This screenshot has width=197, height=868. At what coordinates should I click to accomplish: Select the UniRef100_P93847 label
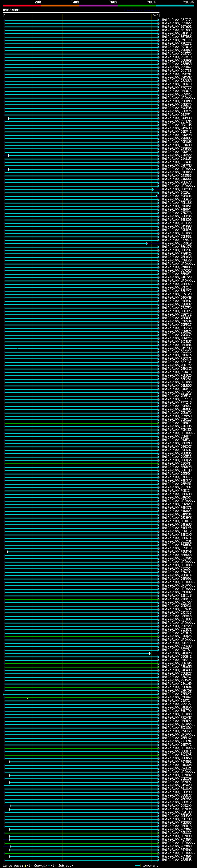pyautogui.click(x=176, y=67)
